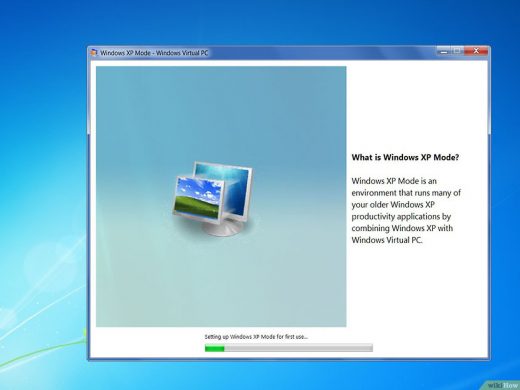
Task: Click the green filled part of progress bar
Action: [215, 349]
